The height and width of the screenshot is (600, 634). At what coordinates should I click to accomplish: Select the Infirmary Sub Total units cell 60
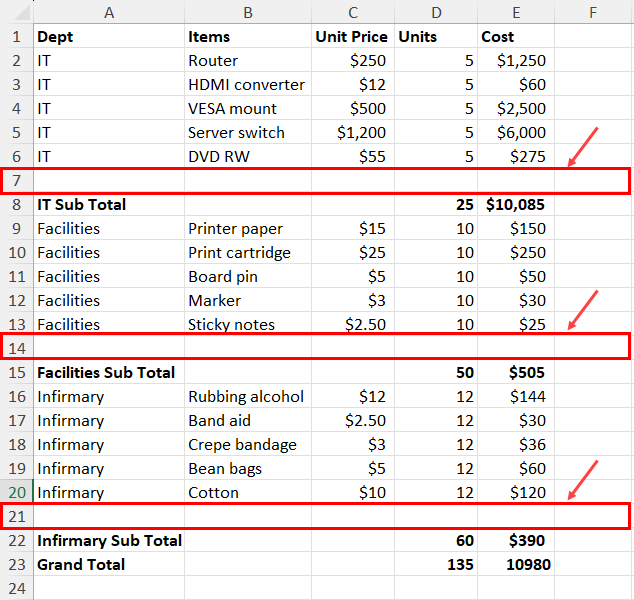436,541
